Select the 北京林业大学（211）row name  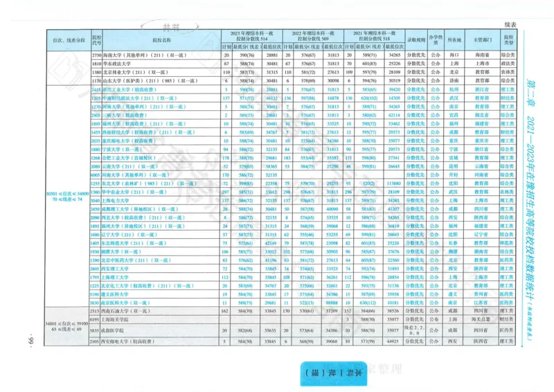[x=135, y=72]
